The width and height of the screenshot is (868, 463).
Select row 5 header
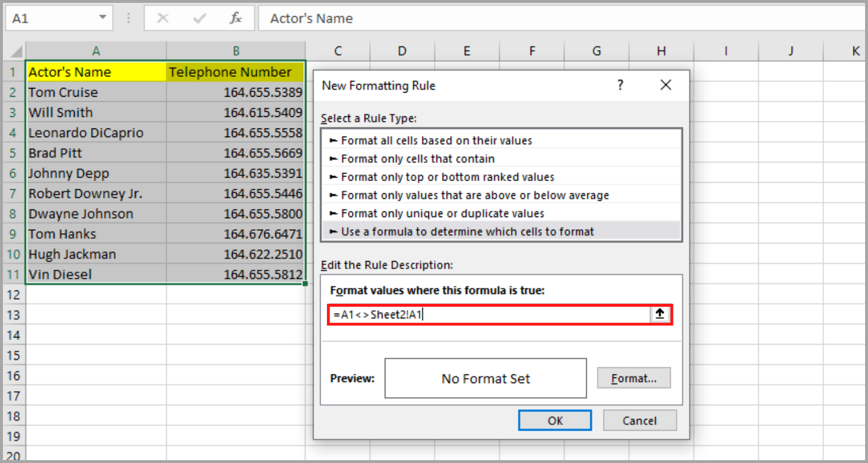[x=13, y=152]
